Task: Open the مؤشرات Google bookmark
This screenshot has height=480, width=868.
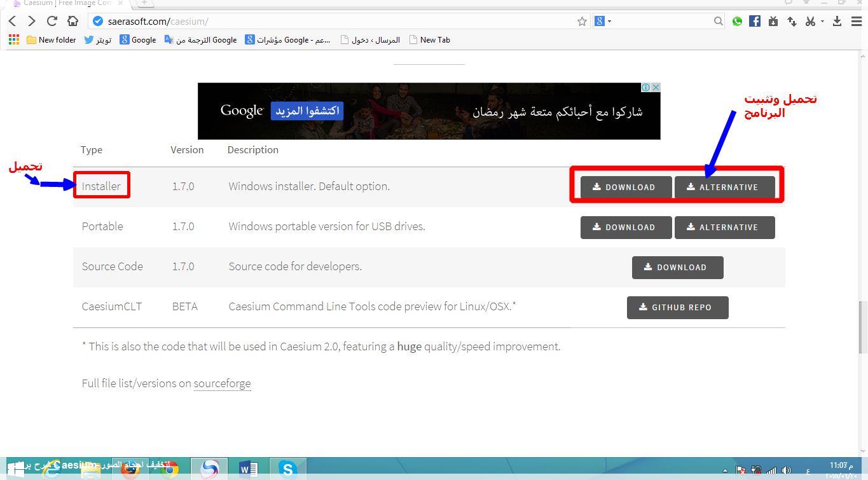Action: coord(288,39)
